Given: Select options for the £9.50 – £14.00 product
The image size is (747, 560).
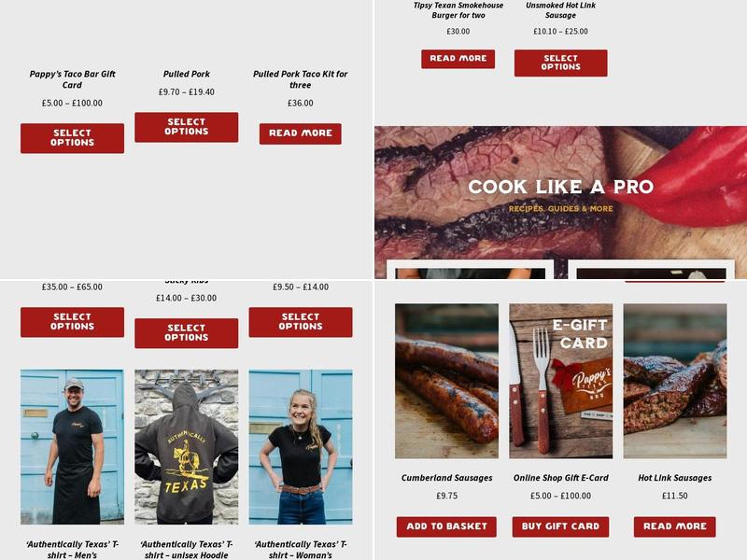Looking at the screenshot, I should tap(301, 322).
